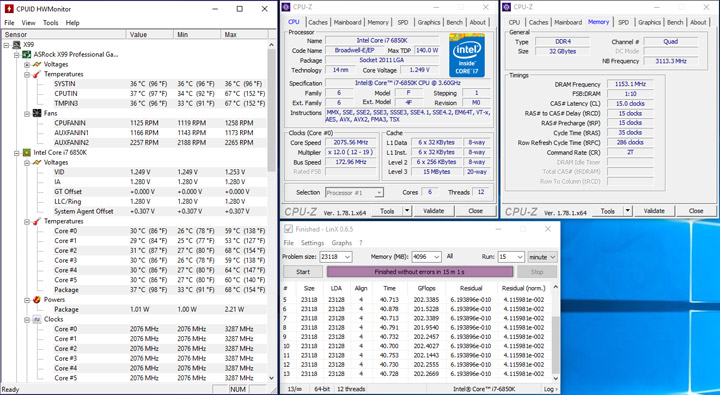Viewport: 720px width, 395px height.
Task: Click the Max column header in HWMonitor
Action: click(244, 34)
